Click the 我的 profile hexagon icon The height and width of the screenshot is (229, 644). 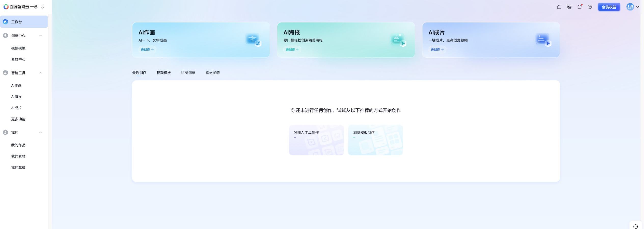(x=5, y=132)
